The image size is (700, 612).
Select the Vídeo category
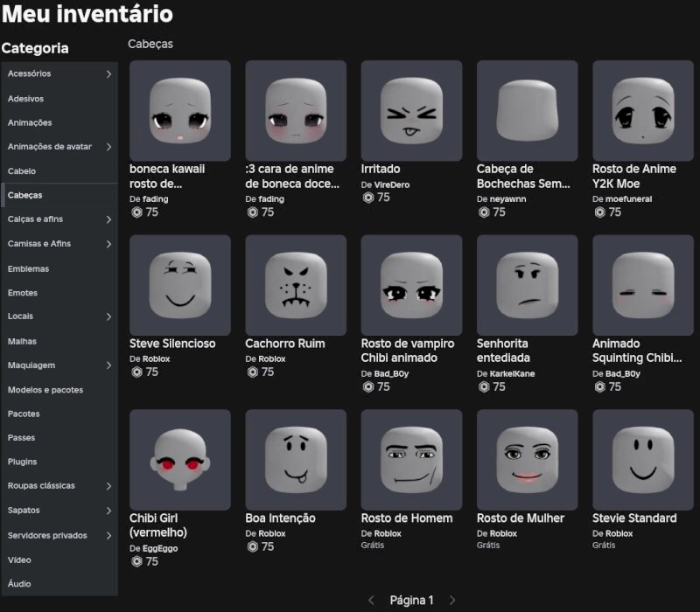59,560
